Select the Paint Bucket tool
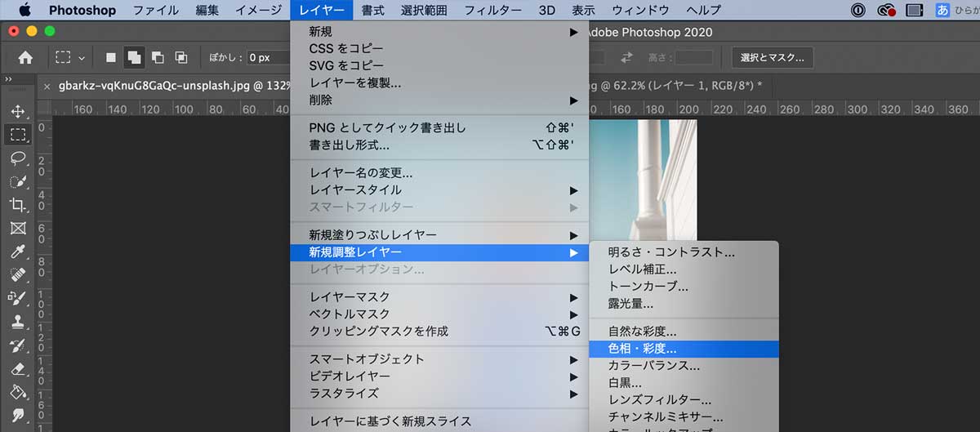The height and width of the screenshot is (432, 980). [x=18, y=393]
